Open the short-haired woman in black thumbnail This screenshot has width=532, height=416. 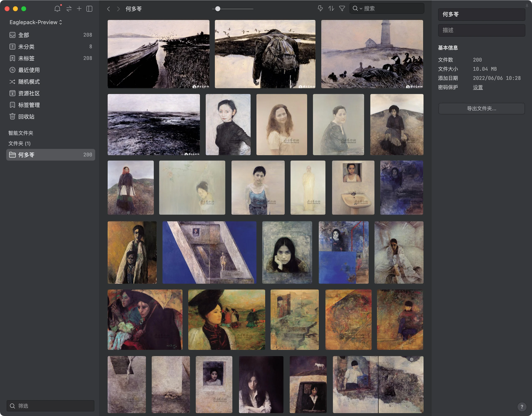(x=228, y=125)
